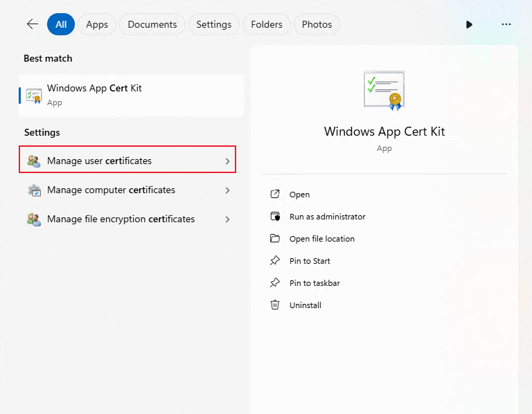Switch to the Photos filter tab

click(x=317, y=24)
